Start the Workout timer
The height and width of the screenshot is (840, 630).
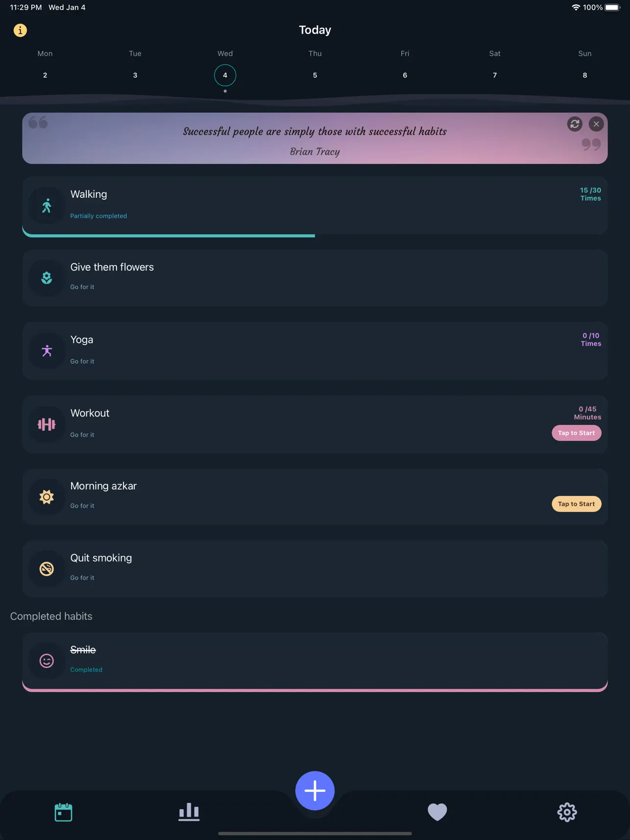coord(576,433)
